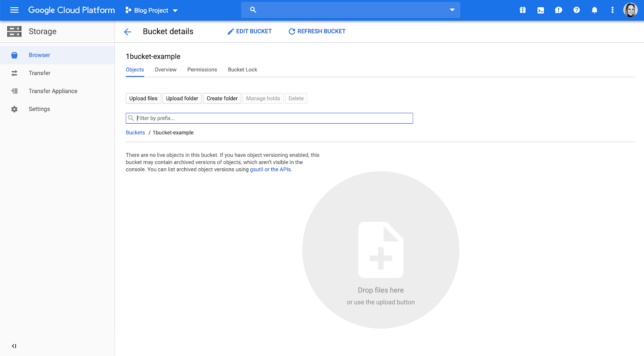The image size is (644, 356).
Task: Open the help question mark icon
Action: (x=576, y=10)
